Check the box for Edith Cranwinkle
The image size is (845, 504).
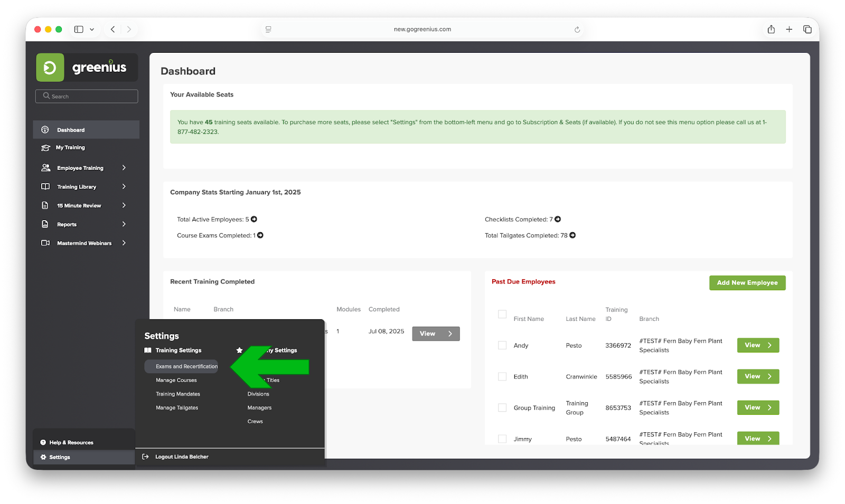pos(502,377)
